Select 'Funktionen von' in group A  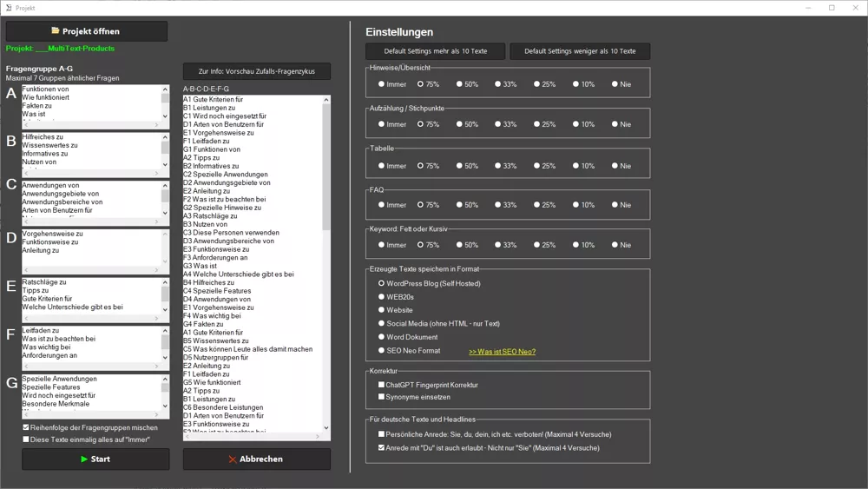point(45,89)
